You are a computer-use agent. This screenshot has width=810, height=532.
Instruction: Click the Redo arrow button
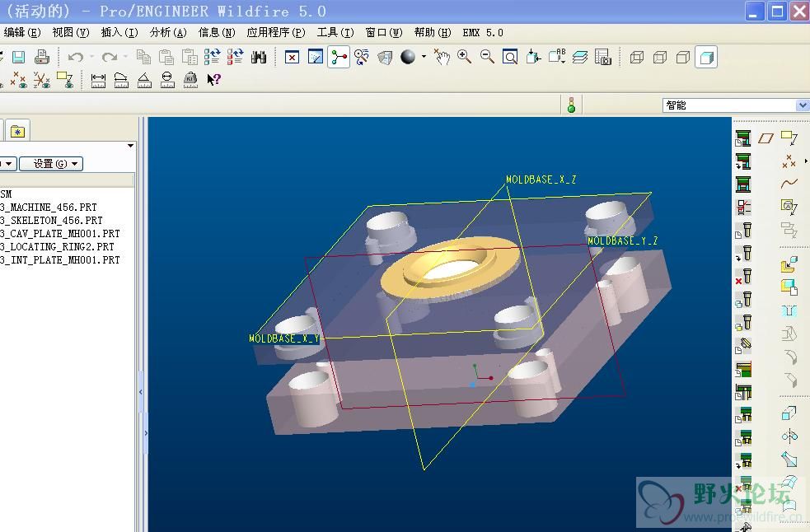tap(109, 57)
